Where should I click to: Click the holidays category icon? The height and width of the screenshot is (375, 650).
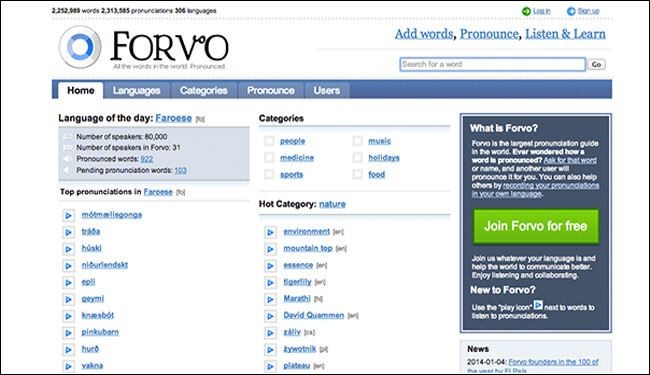point(357,157)
